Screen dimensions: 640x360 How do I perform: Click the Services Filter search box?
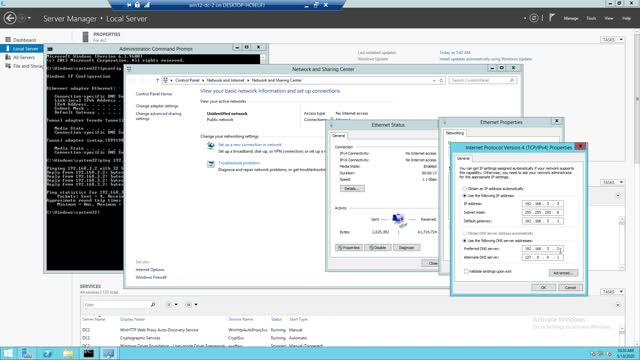pos(116,304)
